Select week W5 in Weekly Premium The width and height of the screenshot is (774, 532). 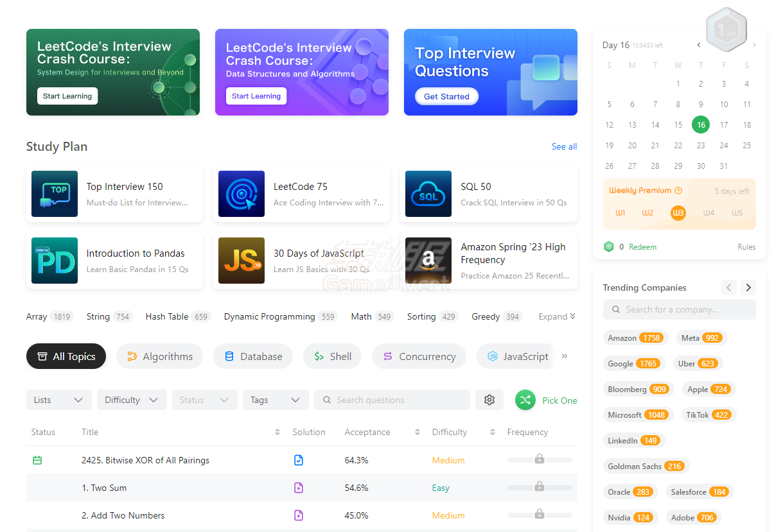point(737,212)
